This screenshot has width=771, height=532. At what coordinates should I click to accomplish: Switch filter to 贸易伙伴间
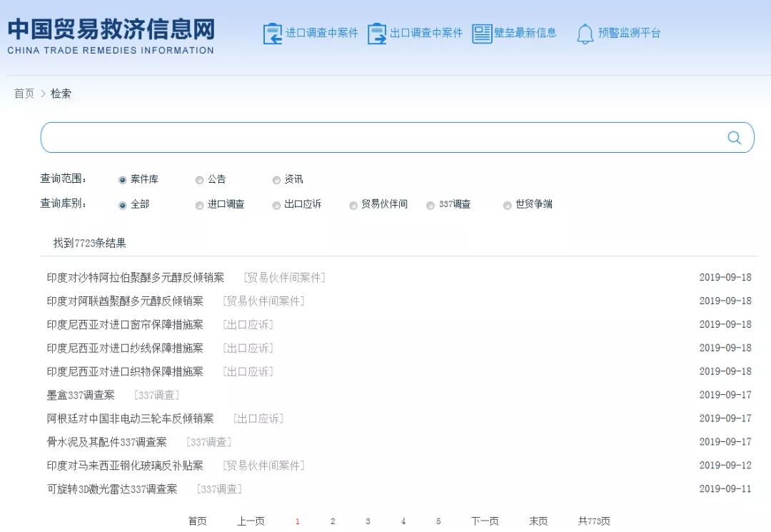[x=353, y=205]
